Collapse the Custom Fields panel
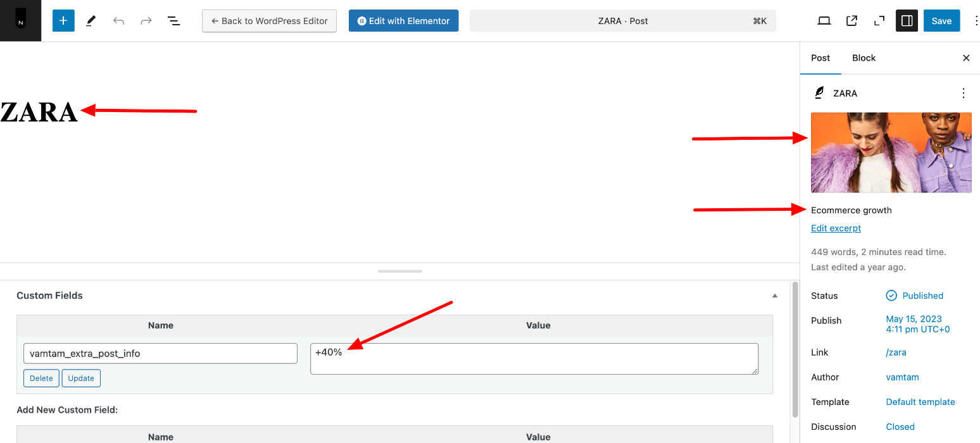Image resolution: width=980 pixels, height=443 pixels. [x=774, y=296]
